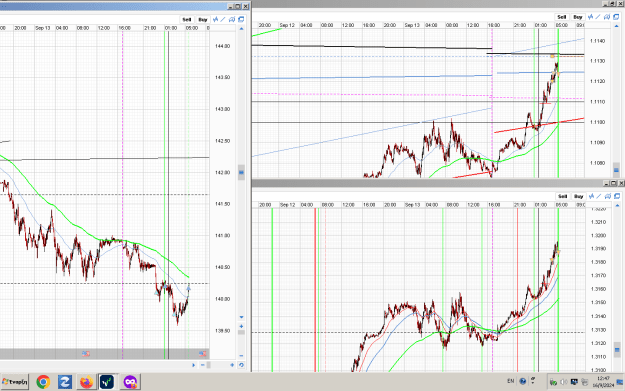Click up arrow on left chart price scale
Viewport: 625px width, 391px height.
(x=241, y=29)
